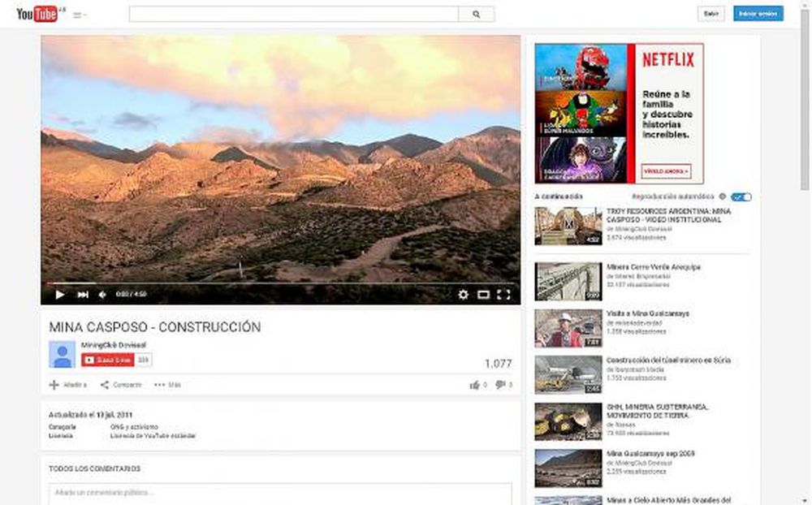Play the video with the play button
This screenshot has height=505, width=812.
60,295
